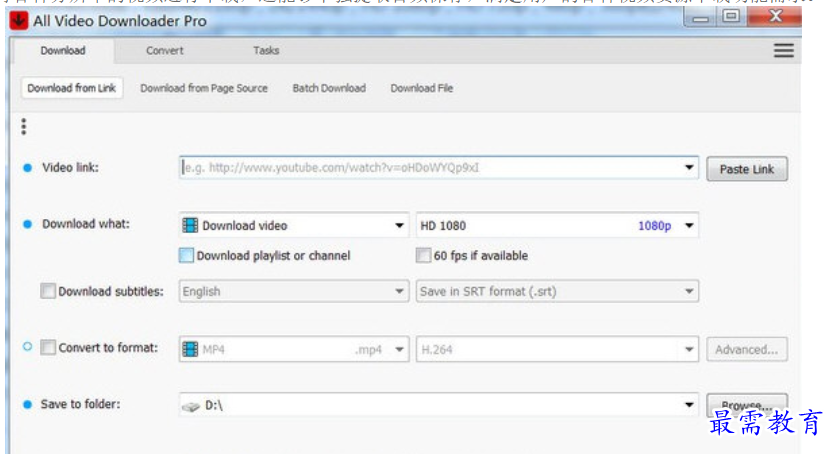
Task: Close the All Video Downloader Pro window
Action: click(775, 17)
